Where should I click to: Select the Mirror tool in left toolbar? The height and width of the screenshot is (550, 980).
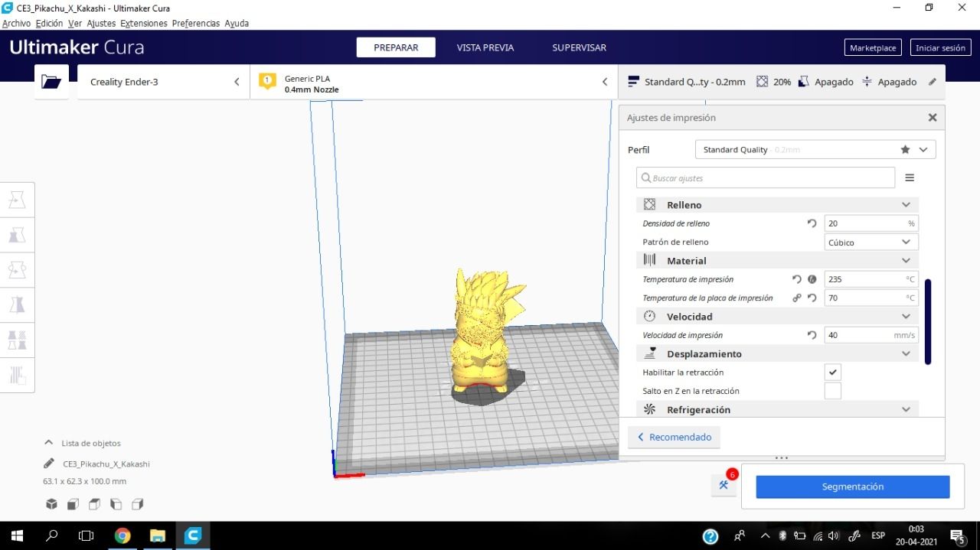point(17,305)
